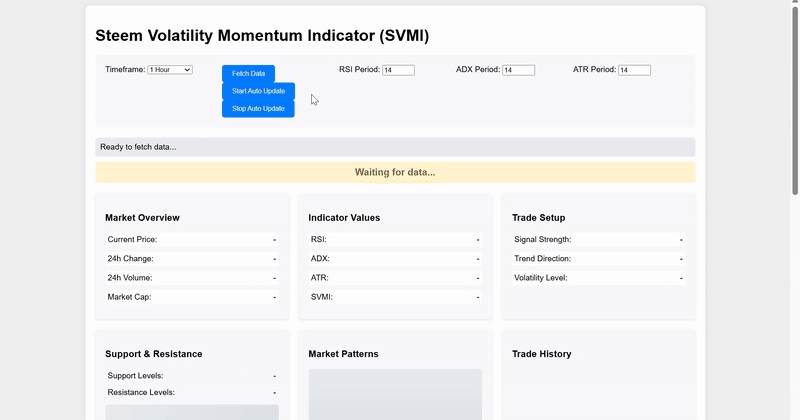Click the Timeframe label
Viewport: 800px width, 420px height.
click(126, 69)
